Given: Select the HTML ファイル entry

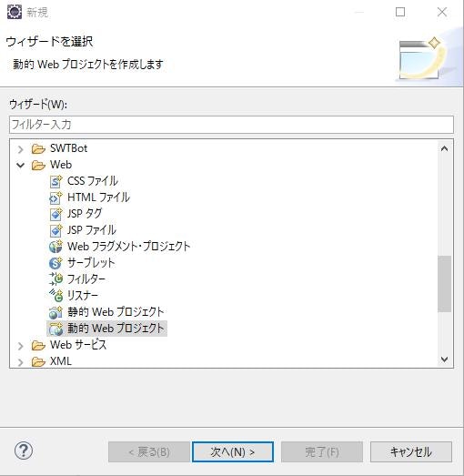Looking at the screenshot, I should (98, 197).
